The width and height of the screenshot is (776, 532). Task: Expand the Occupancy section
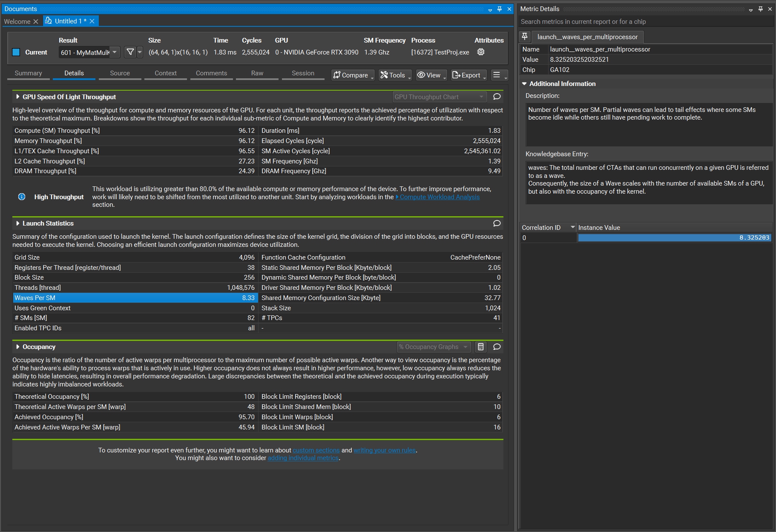click(x=18, y=347)
